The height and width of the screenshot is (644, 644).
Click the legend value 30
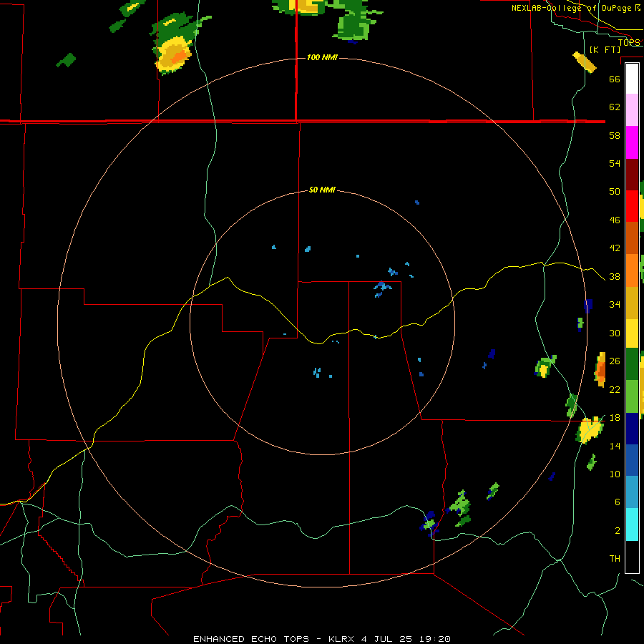pos(615,333)
